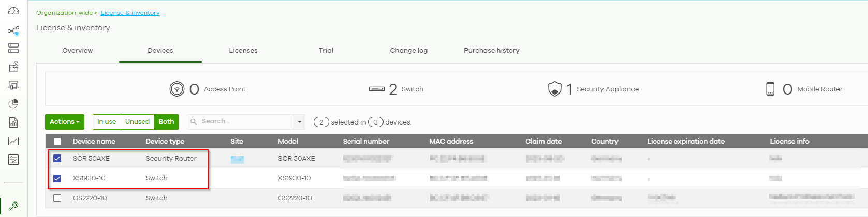
Task: Uncheck the XS1930-10 device checkbox
Action: (57, 178)
